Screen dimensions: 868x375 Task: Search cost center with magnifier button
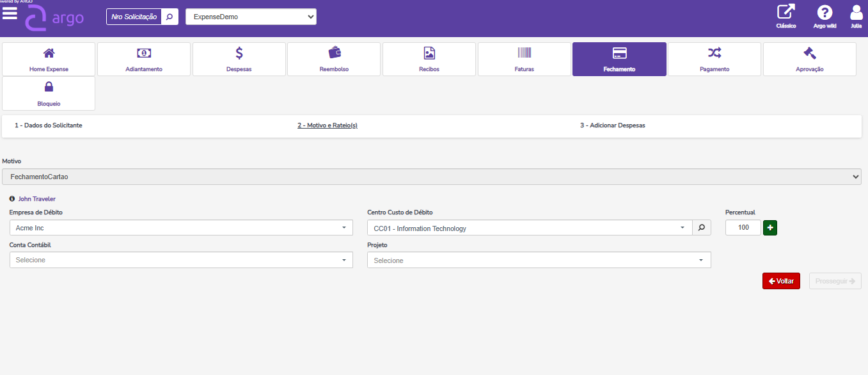pos(702,228)
